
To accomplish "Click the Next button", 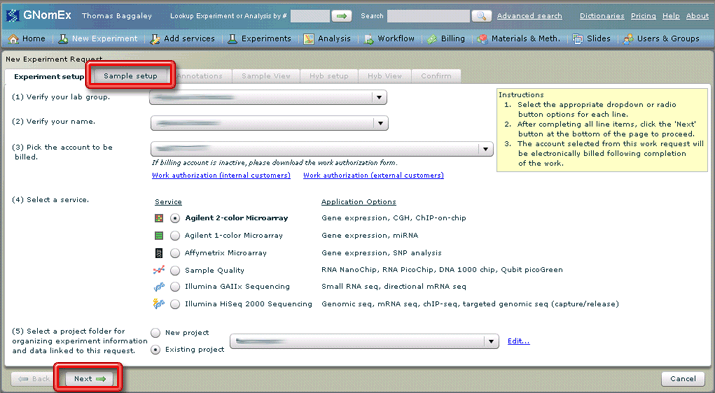I will coord(89,379).
